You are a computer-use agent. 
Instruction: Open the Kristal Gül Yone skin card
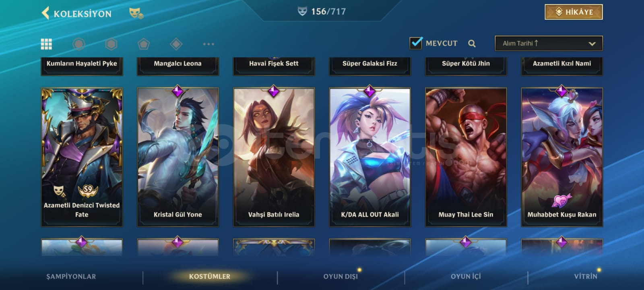178,157
